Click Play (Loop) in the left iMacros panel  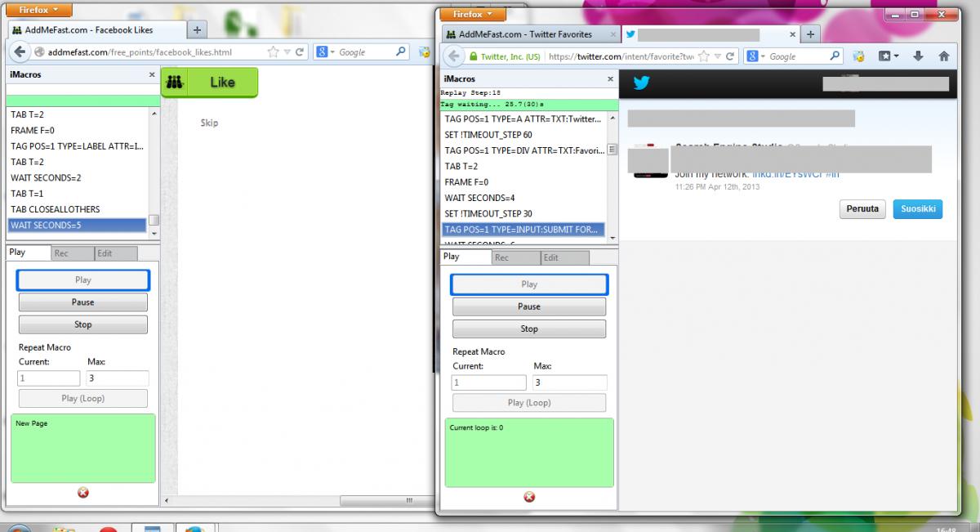82,398
